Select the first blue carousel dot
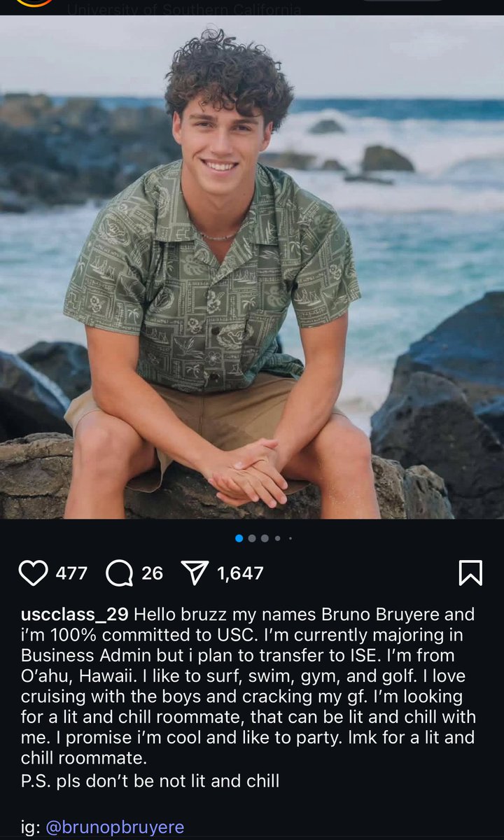 point(239,538)
